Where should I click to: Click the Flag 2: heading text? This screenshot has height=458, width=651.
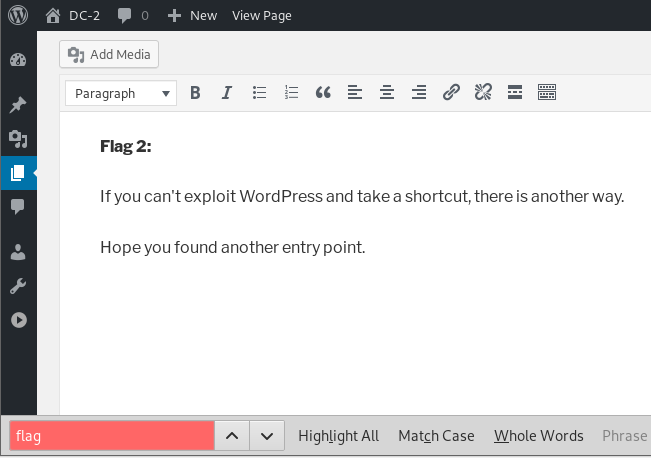point(126,147)
